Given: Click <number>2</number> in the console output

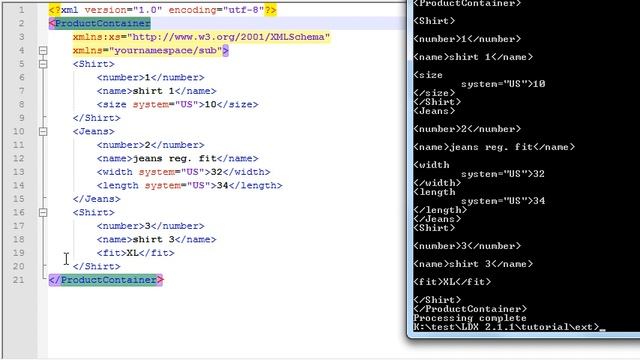Looking at the screenshot, I should (467, 129).
